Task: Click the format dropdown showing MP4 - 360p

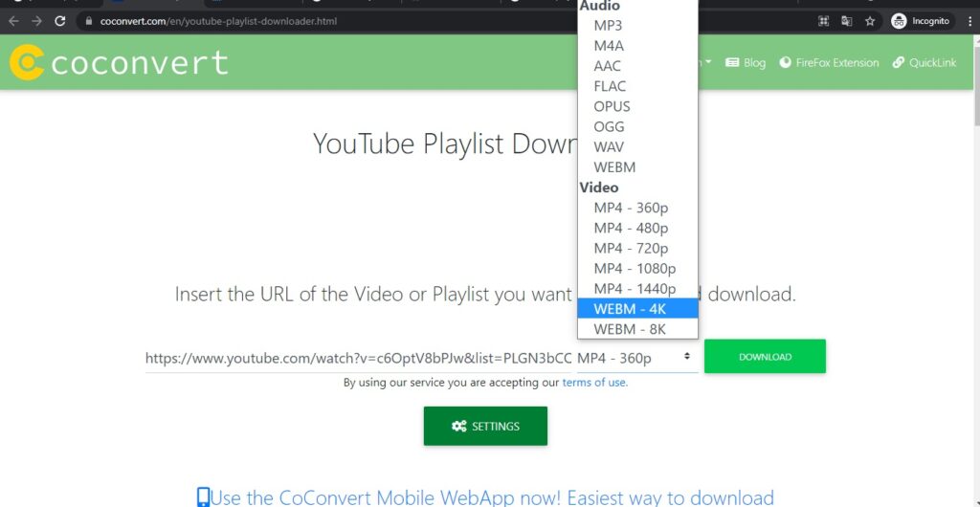Action: point(636,357)
